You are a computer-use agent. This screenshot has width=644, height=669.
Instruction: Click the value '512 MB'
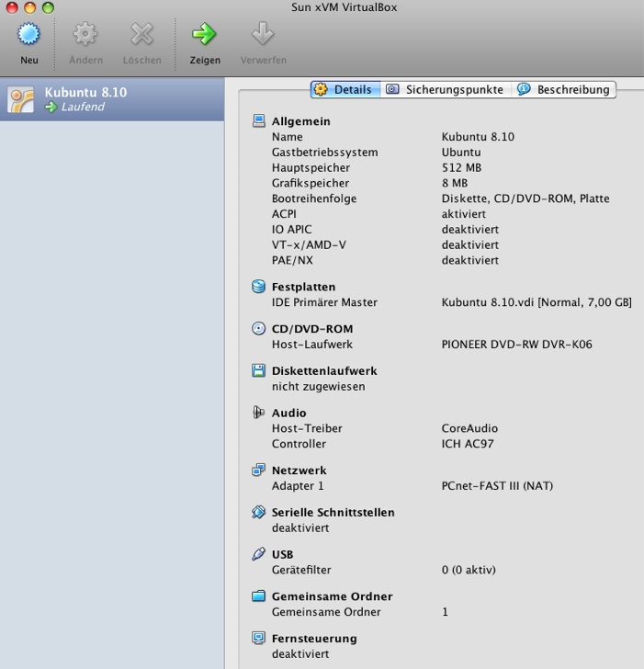tap(461, 167)
